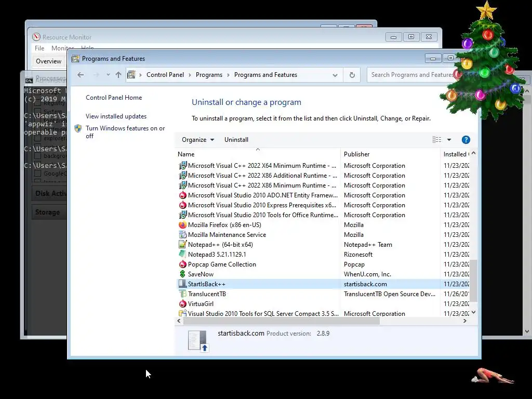532x399 pixels.
Task: Select the SaveNow dollar icon
Action: [x=182, y=274]
